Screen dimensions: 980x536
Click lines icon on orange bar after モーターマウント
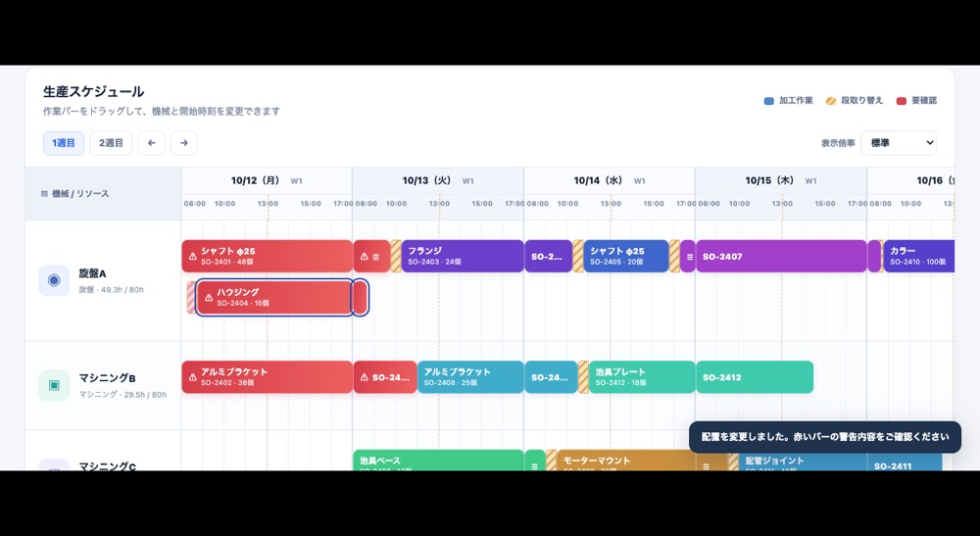pos(706,466)
